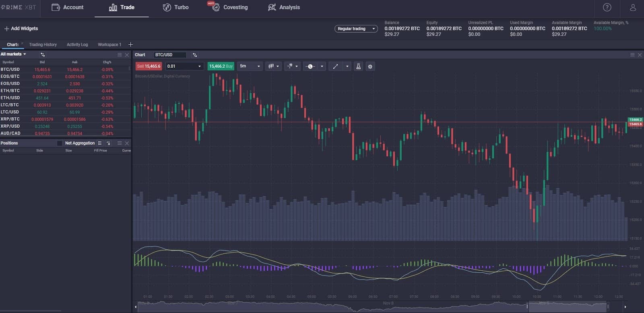The width and height of the screenshot is (644, 313).
Task: Click the positions grouped view icon
Action: pos(108,143)
